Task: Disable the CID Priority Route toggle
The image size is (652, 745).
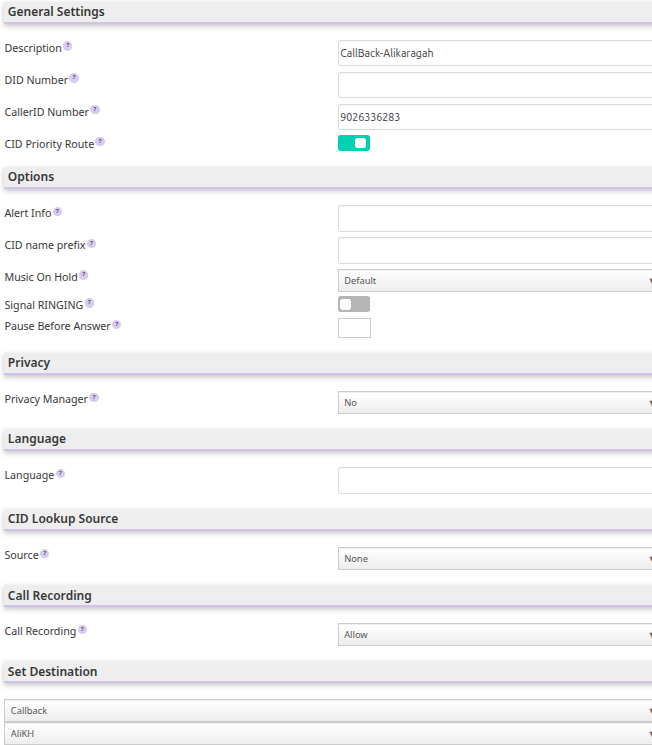Action: tap(354, 143)
